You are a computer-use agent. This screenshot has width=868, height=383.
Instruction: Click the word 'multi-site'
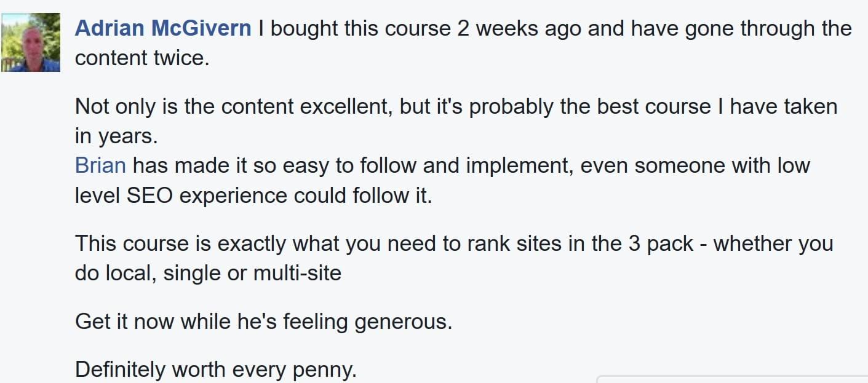297,273
